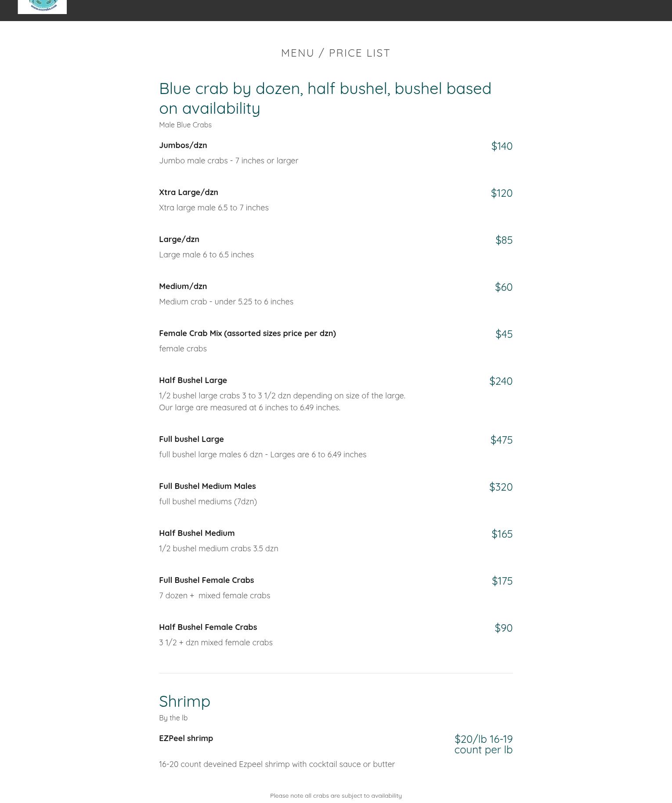Click the Blue crab section heading

pos(325,98)
